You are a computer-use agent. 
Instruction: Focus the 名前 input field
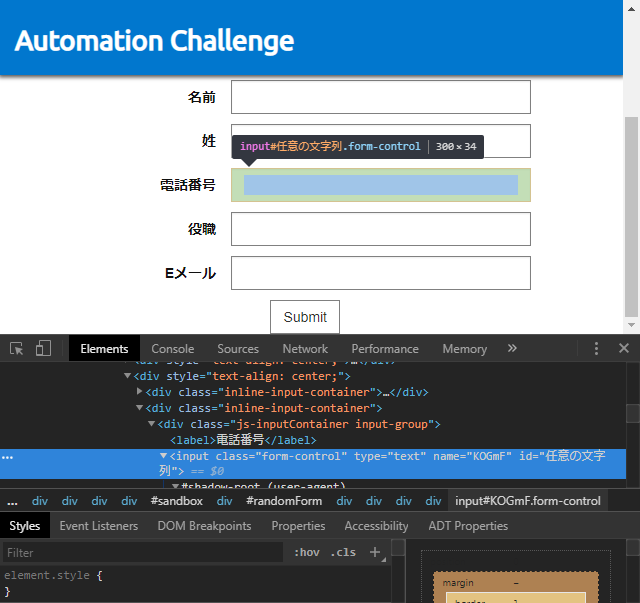click(x=381, y=97)
